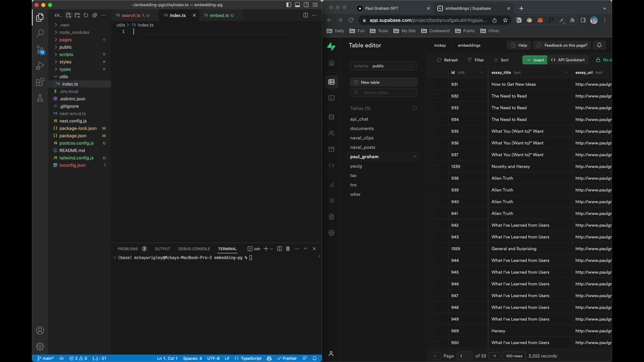Open the 100 rows per page dropdown
This screenshot has width=644, height=362.
pyautogui.click(x=514, y=356)
